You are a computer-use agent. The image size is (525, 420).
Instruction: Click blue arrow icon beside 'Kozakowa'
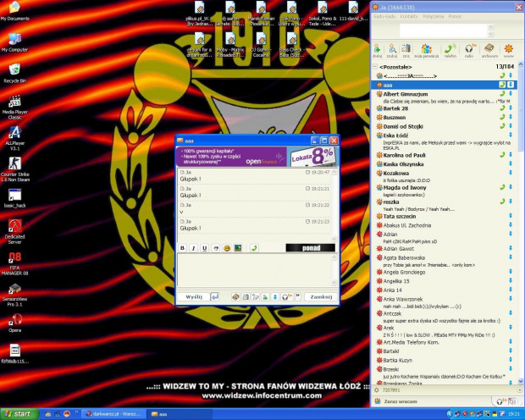(x=511, y=173)
